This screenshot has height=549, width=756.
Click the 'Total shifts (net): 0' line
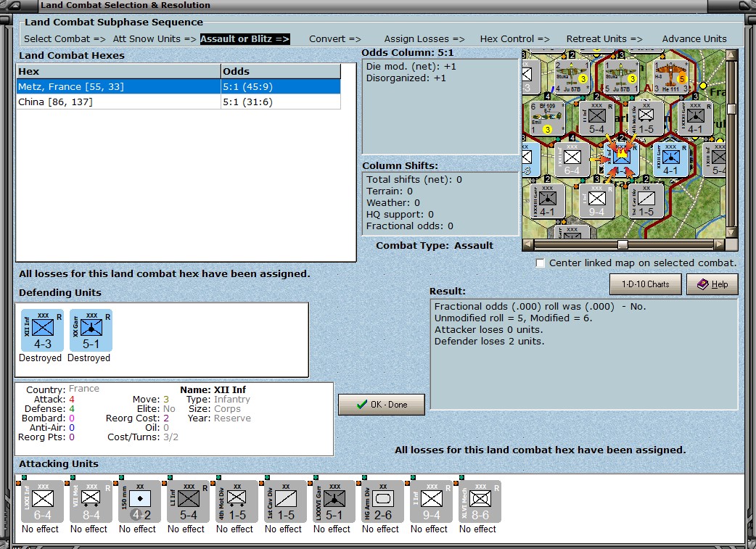414,179
